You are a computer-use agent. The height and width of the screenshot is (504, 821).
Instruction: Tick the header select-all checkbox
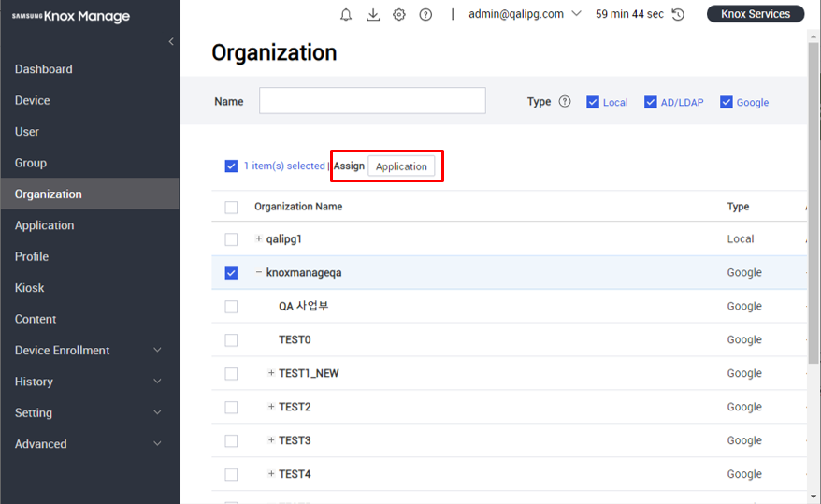[231, 208]
